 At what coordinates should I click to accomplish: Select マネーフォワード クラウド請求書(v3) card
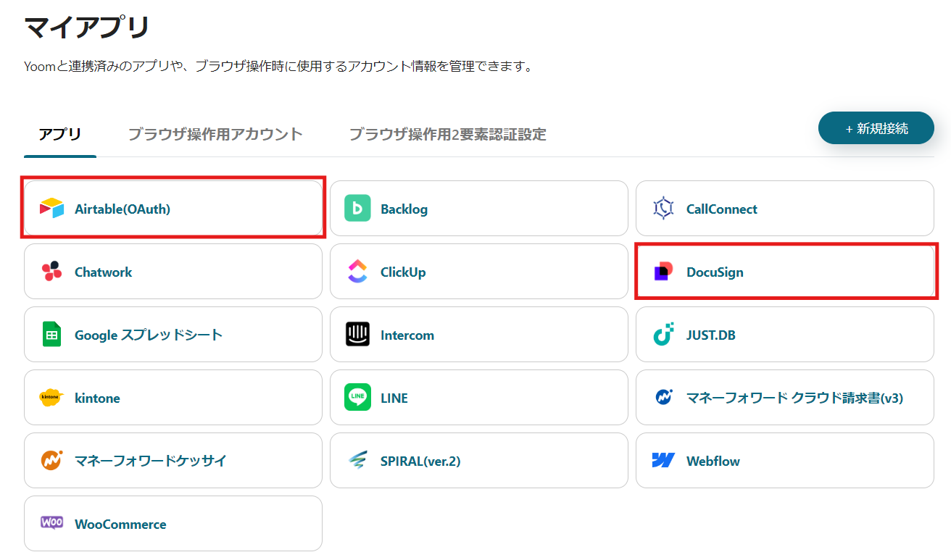pyautogui.click(x=784, y=398)
